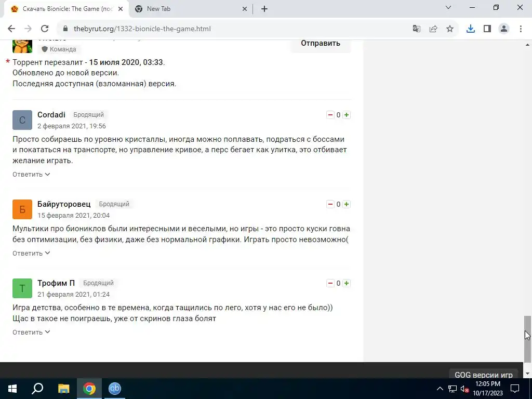Show hidden system tray icons

[x=440, y=389]
